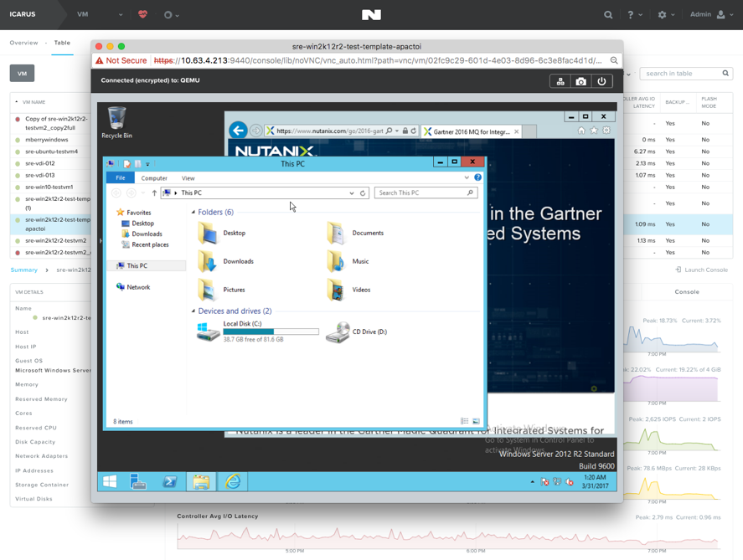Open the Console tab on the right
This screenshot has height=560, width=743.
687,291
